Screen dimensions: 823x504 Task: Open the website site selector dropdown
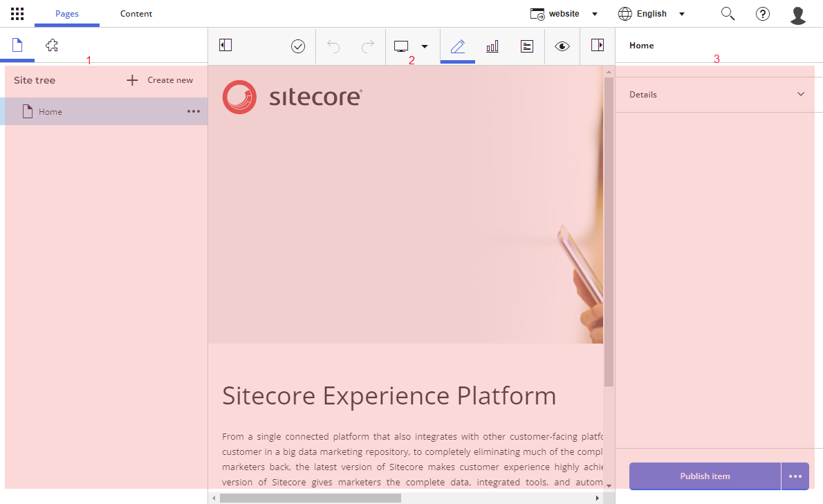point(564,14)
